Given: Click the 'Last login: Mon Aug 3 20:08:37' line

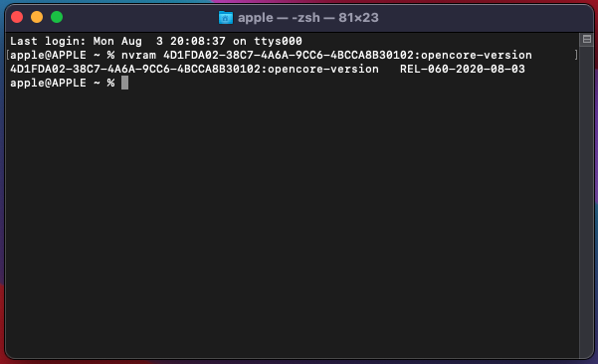Looking at the screenshot, I should point(156,41).
